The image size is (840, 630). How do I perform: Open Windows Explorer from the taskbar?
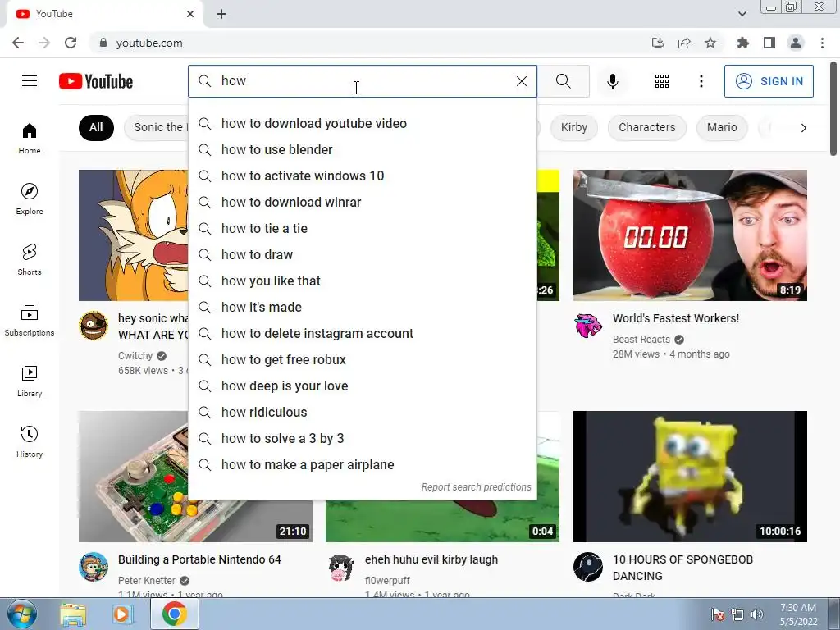coord(73,614)
